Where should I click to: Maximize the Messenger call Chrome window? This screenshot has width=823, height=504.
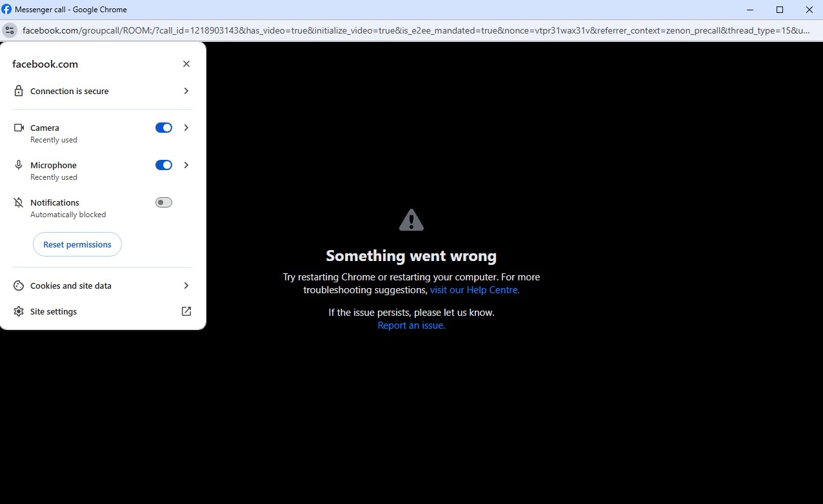780,10
